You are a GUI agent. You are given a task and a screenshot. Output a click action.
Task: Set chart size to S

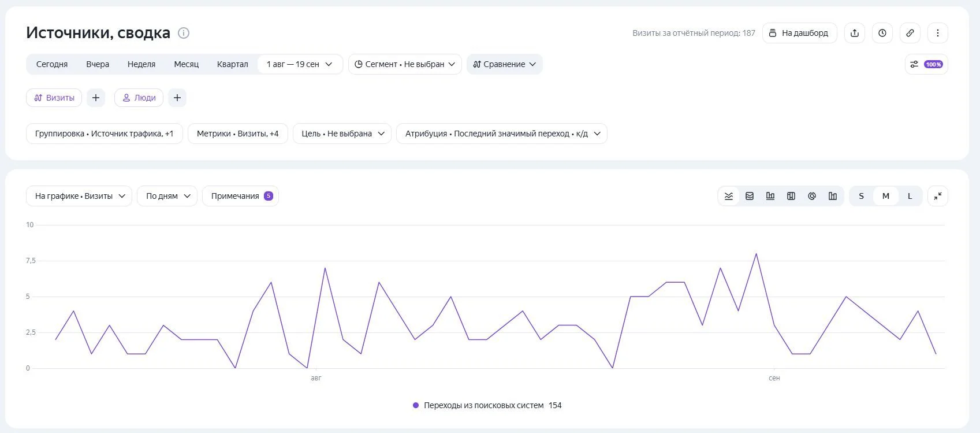coord(862,196)
